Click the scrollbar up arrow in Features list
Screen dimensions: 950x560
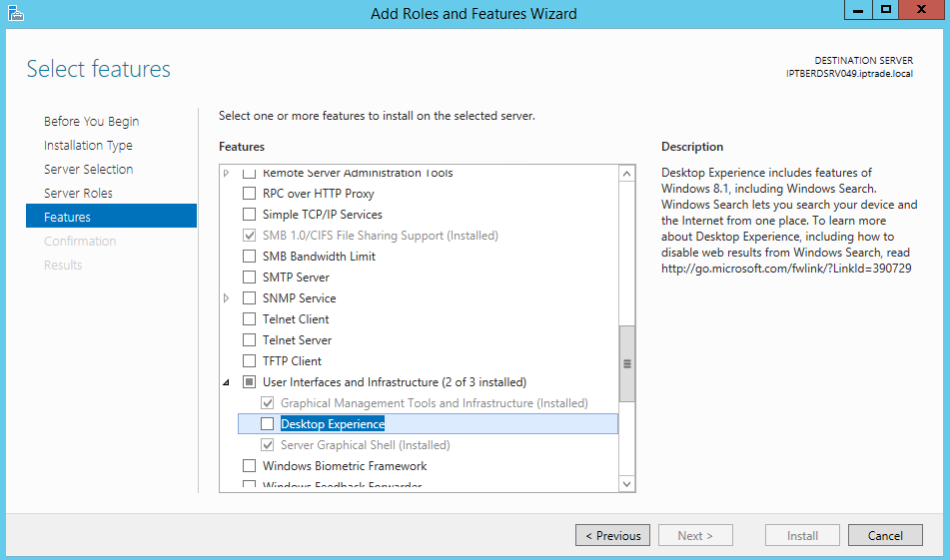click(627, 174)
